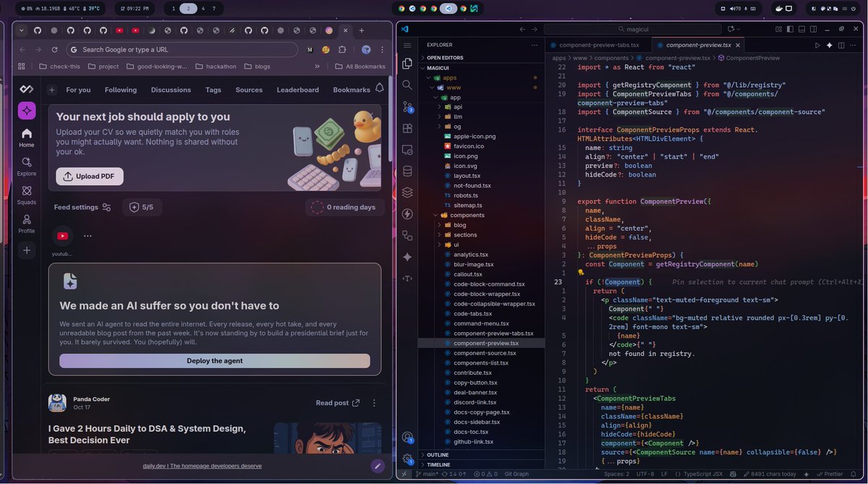Click the Prettier status bar item
This screenshot has width=868, height=484.
pos(829,474)
